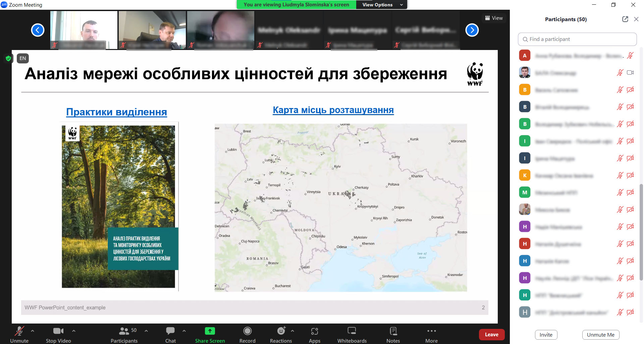Toggle camera with Stop Video
Image resolution: width=644 pixels, height=344 pixels.
click(58, 334)
